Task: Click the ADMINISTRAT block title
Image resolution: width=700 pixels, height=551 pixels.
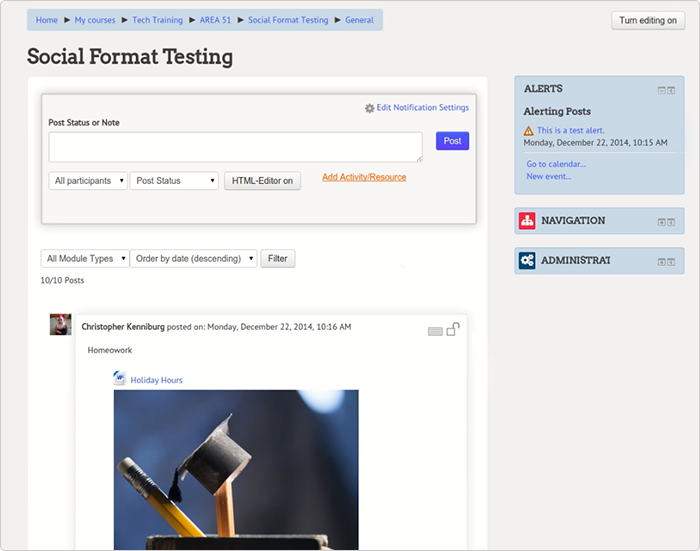Action: (575, 260)
